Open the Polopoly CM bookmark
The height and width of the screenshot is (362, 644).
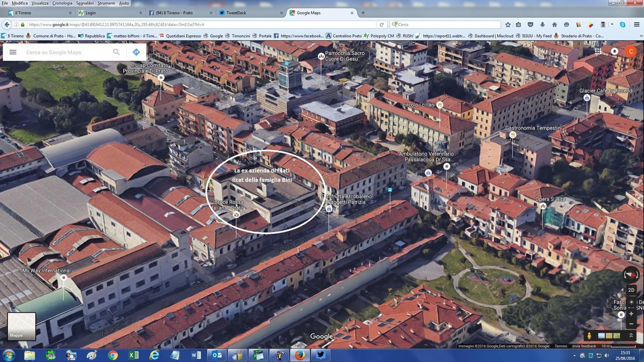tap(378, 36)
